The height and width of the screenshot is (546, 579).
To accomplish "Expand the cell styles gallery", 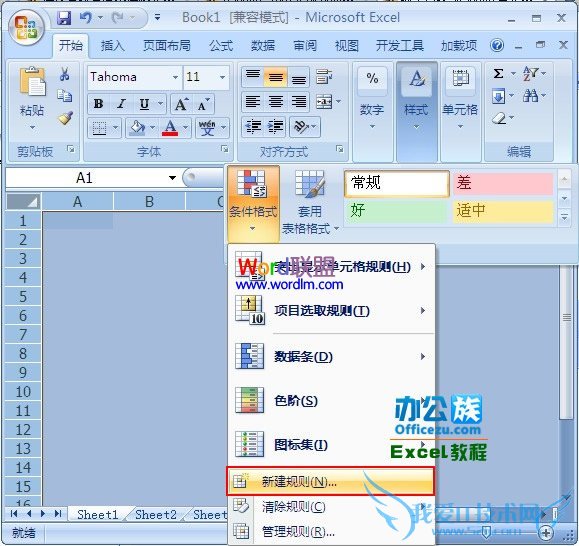I will (564, 217).
